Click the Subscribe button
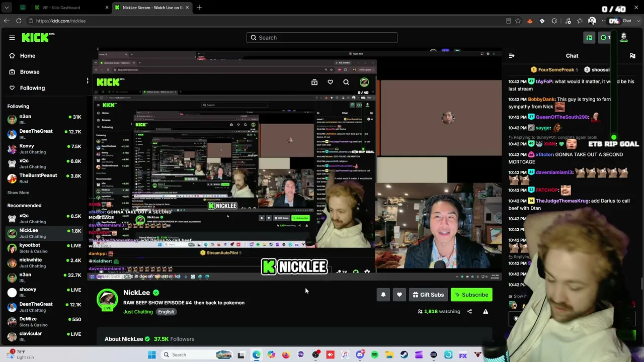 [x=471, y=295]
